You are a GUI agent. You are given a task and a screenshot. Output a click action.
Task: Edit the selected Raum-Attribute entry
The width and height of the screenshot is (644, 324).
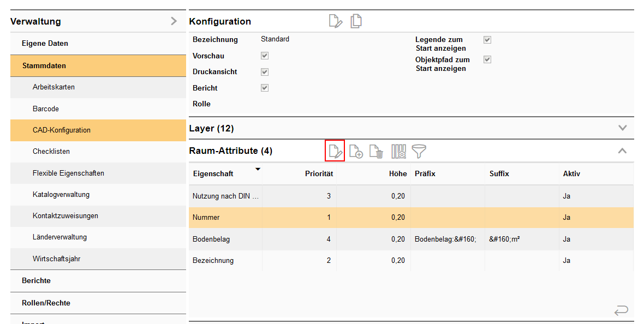[335, 151]
